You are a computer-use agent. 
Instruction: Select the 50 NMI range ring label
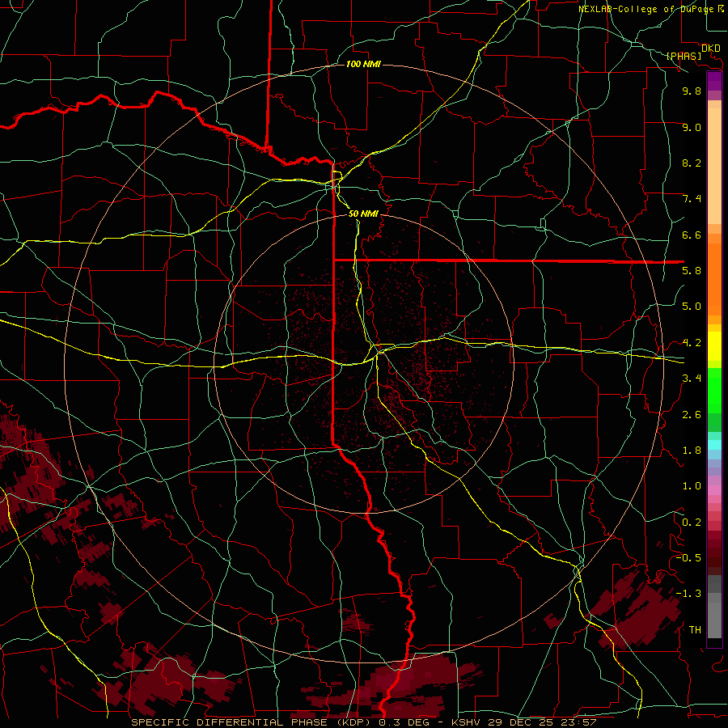pos(363,214)
